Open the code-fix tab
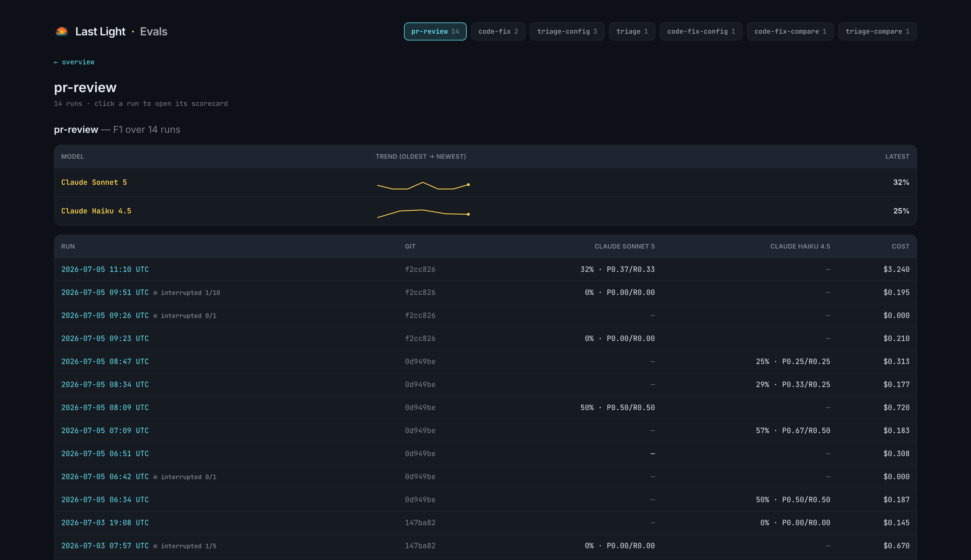This screenshot has height=560, width=971. tap(498, 31)
